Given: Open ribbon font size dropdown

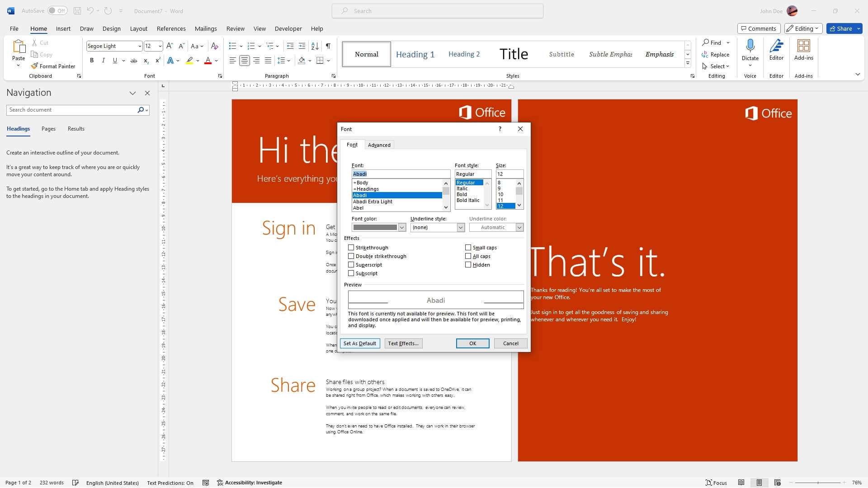Looking at the screenshot, I should (x=160, y=46).
